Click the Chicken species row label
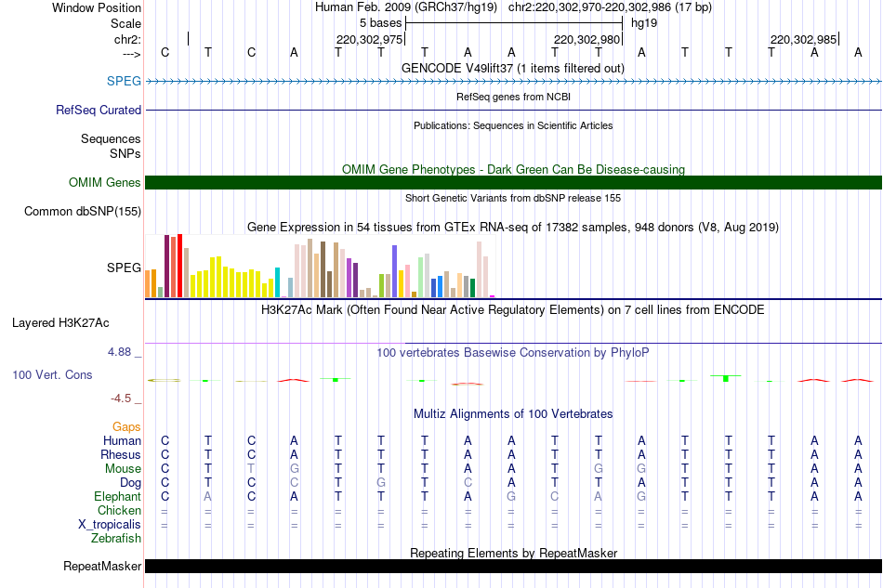Viewport: 883px width, 588px height. [x=119, y=510]
